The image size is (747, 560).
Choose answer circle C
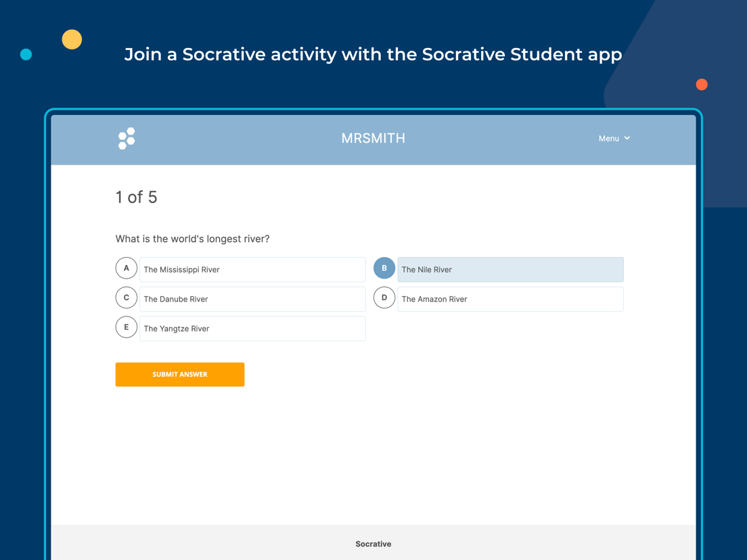[x=127, y=298]
